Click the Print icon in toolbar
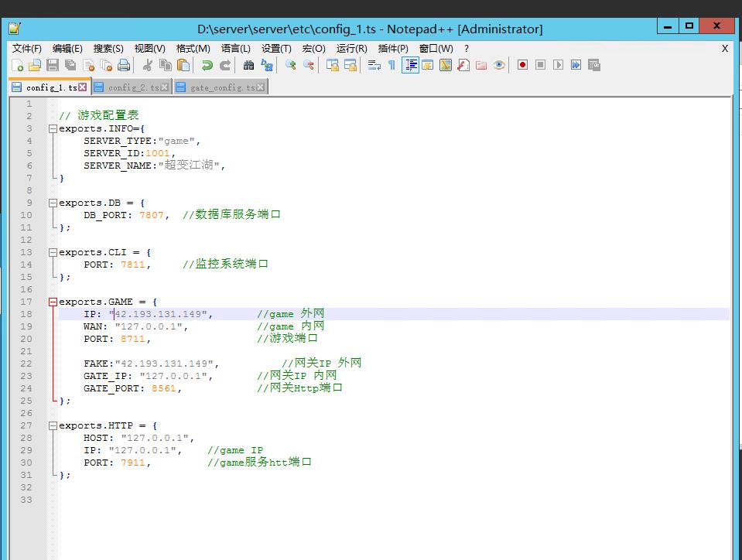The height and width of the screenshot is (560, 742). click(x=123, y=66)
